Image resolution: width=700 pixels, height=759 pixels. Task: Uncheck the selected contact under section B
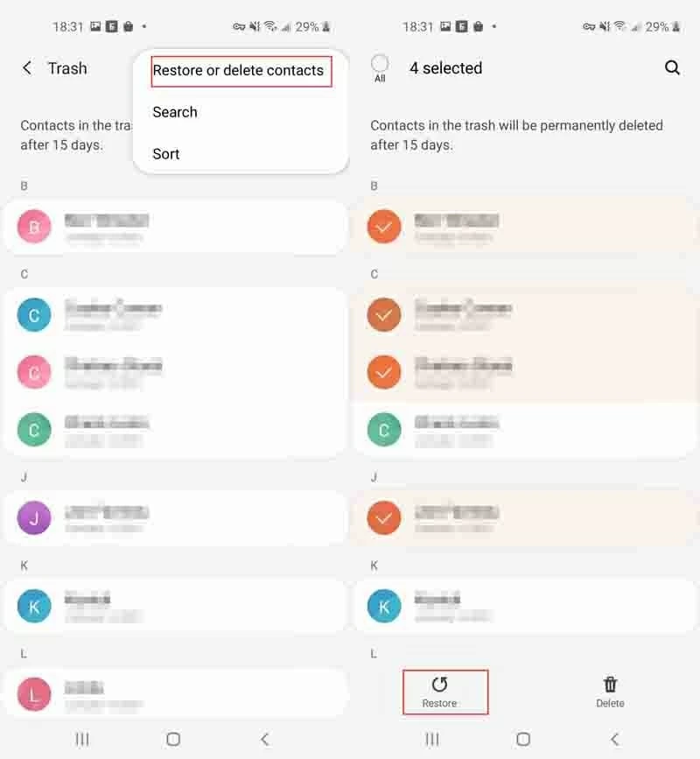[525, 227]
